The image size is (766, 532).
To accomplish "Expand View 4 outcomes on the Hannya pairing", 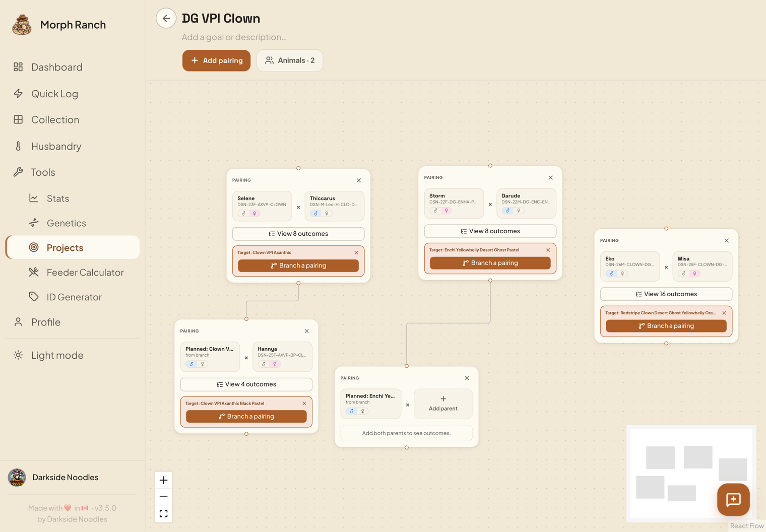I will coord(246,384).
